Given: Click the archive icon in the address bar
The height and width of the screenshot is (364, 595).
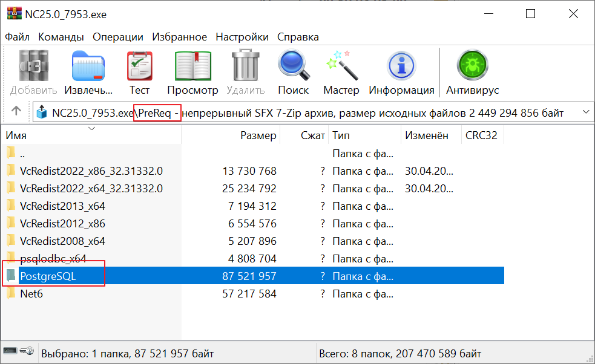Looking at the screenshot, I should point(42,112).
